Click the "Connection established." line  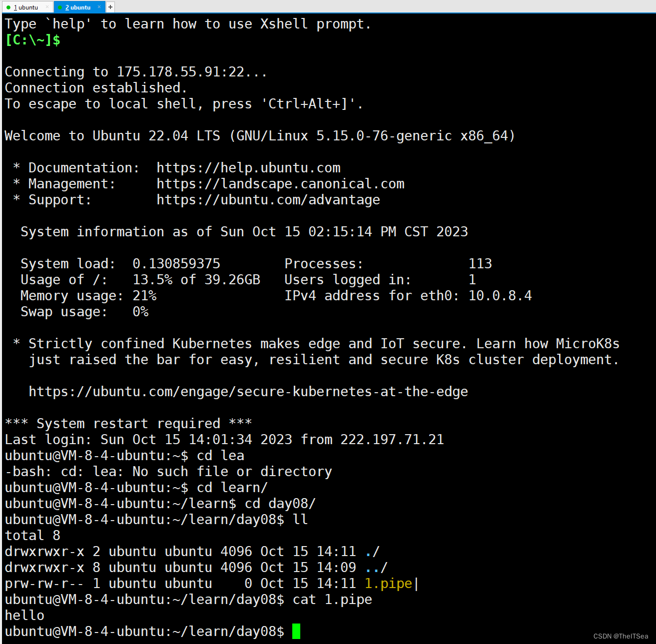click(x=96, y=88)
